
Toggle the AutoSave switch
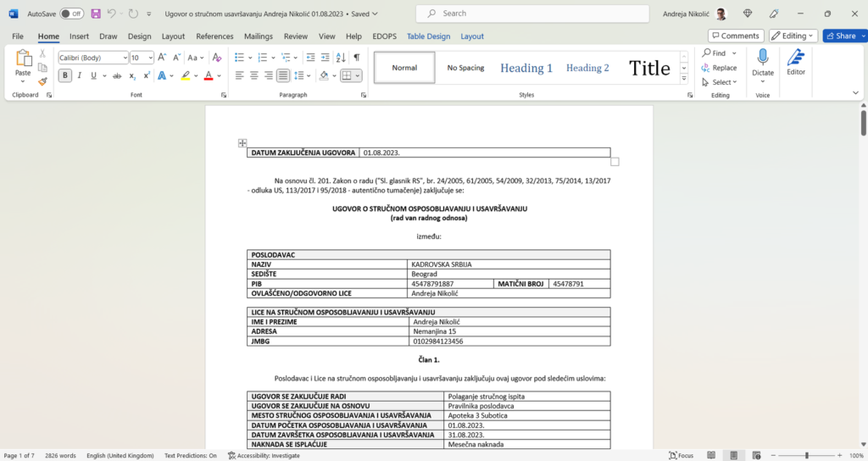click(x=71, y=14)
